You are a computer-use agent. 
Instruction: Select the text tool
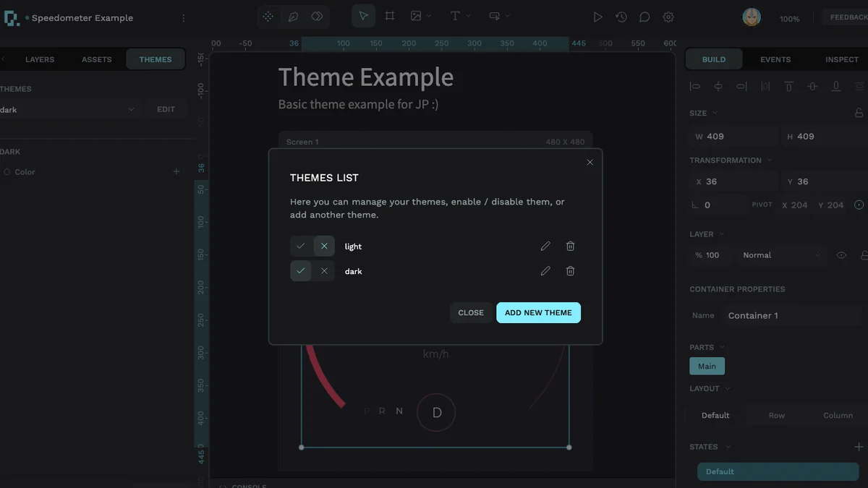point(455,16)
